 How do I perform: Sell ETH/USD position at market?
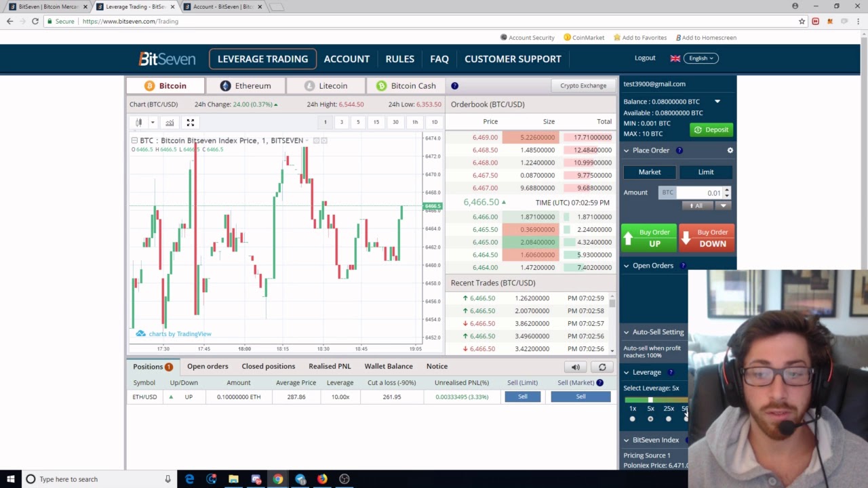coord(580,397)
